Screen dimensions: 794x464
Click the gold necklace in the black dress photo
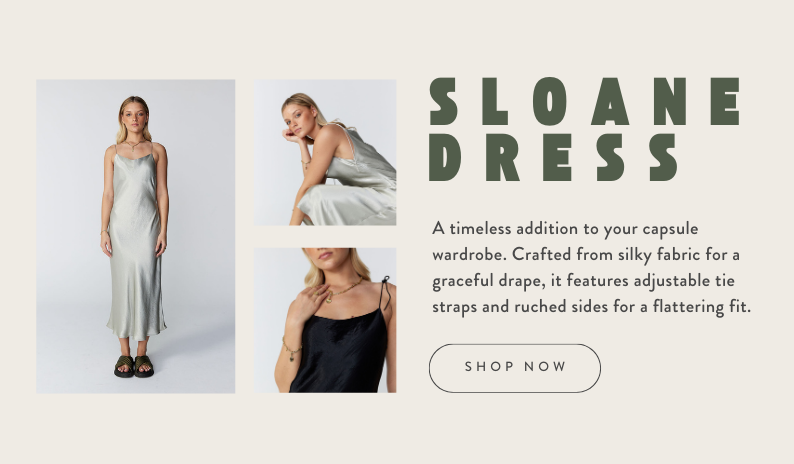[342, 289]
